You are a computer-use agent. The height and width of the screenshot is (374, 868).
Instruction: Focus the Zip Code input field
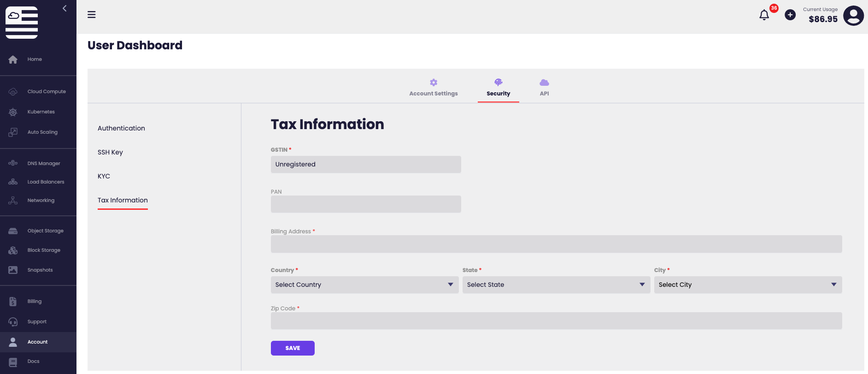556,321
